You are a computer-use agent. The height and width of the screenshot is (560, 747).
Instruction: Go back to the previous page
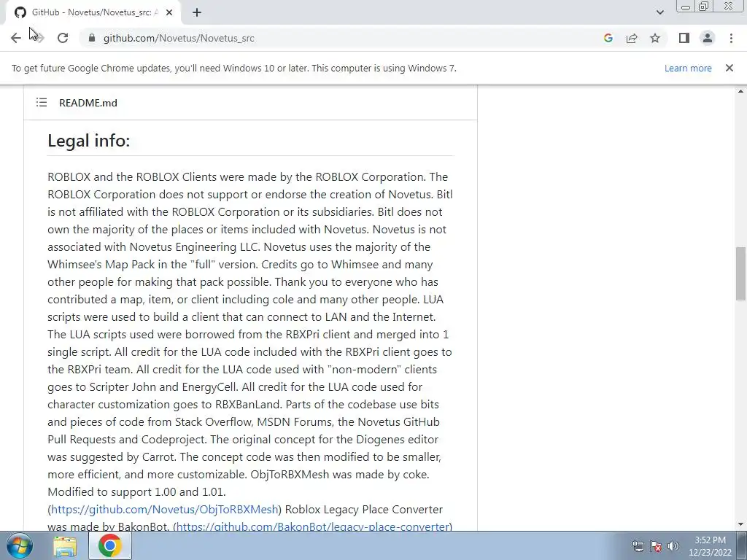pyautogui.click(x=16, y=38)
